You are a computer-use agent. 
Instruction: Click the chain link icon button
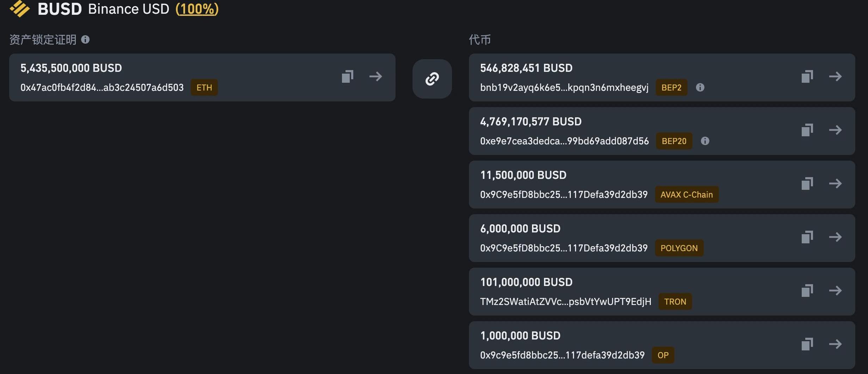[432, 79]
